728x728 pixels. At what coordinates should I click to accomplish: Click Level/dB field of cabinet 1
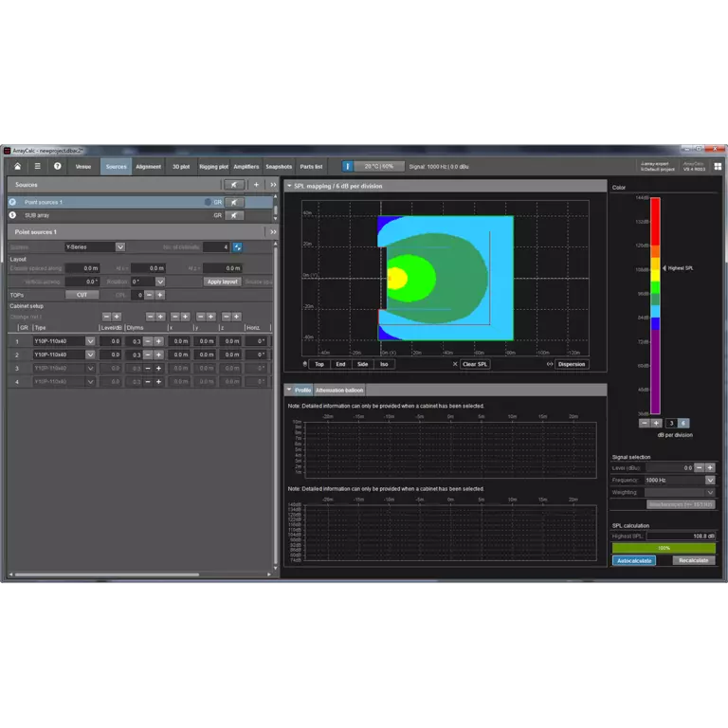click(111, 341)
